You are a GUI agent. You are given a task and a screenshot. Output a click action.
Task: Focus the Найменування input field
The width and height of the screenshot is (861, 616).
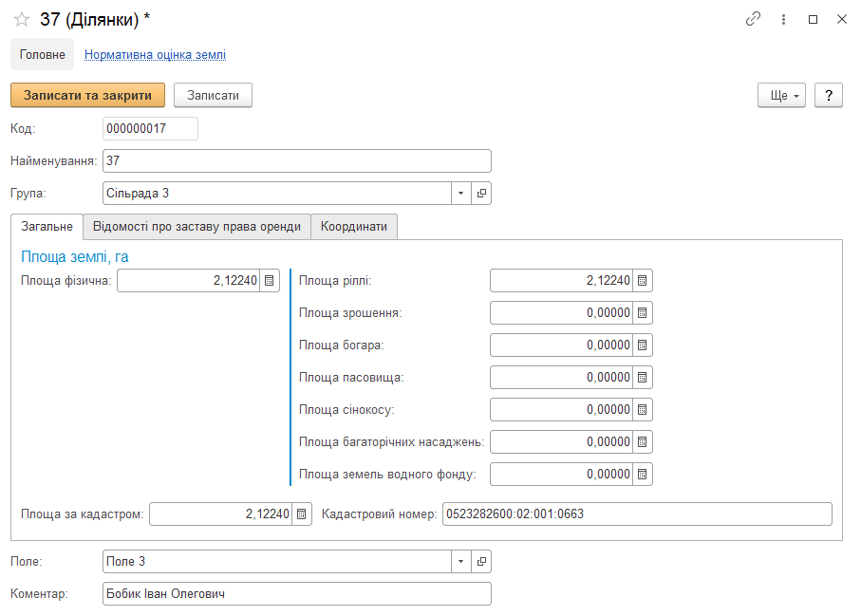(296, 160)
